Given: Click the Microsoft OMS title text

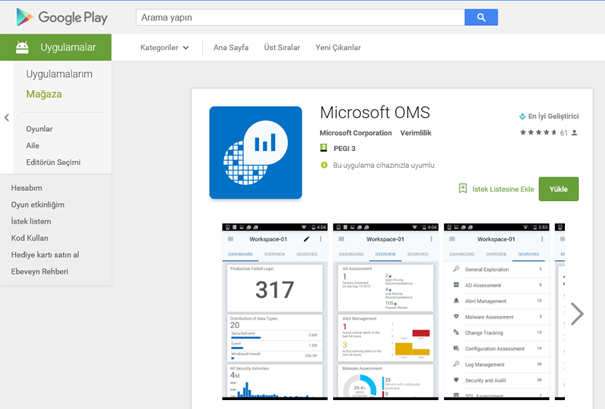Looking at the screenshot, I should click(x=375, y=113).
